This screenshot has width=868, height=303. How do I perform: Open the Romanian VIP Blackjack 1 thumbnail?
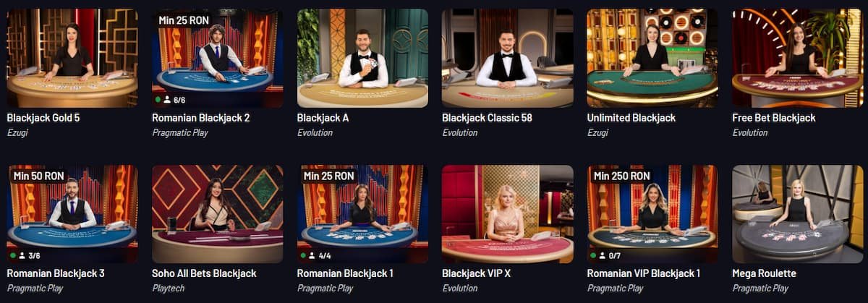(652, 214)
